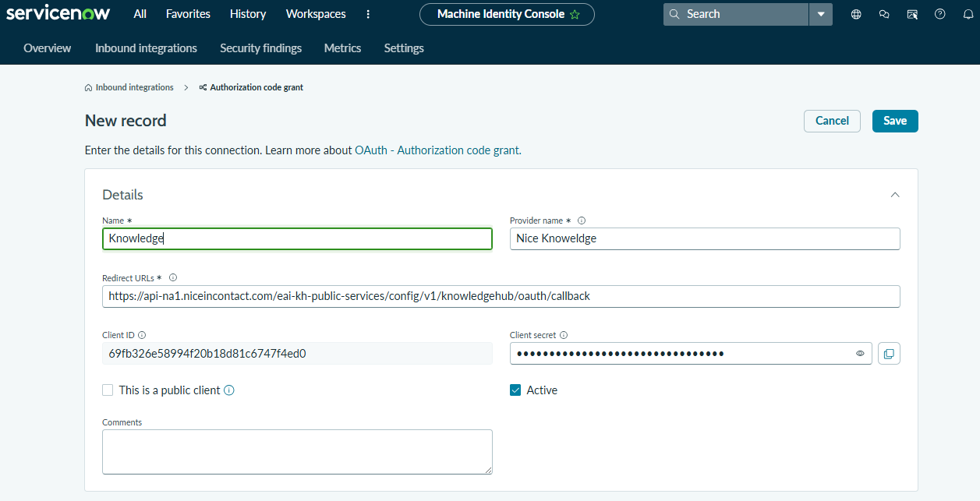Viewport: 980px width, 501px height.
Task: Open the search dropdown arrow
Action: 821,14
